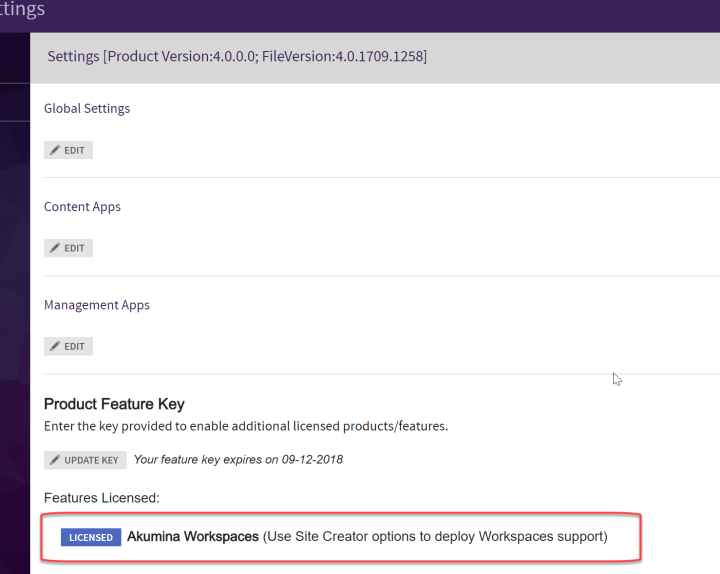Click the Management Apps heading
720x574 pixels.
tap(97, 305)
